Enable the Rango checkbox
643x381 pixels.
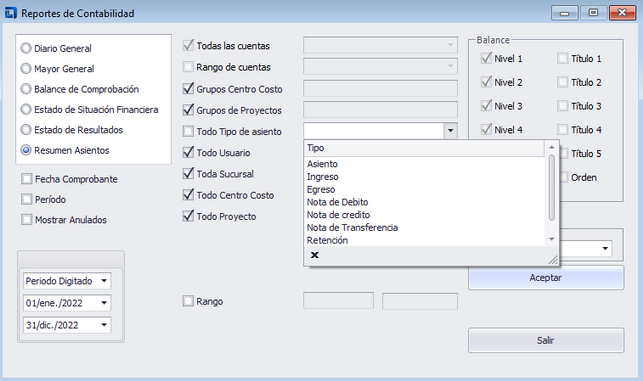click(x=188, y=301)
